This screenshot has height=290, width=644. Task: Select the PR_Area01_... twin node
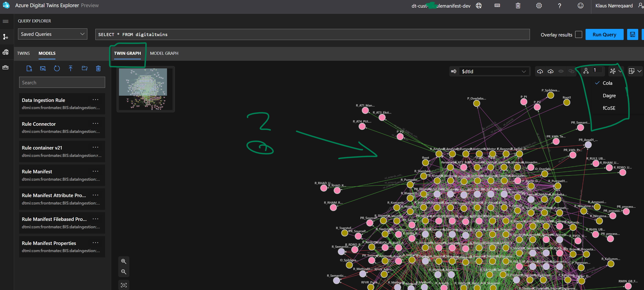coord(588,145)
